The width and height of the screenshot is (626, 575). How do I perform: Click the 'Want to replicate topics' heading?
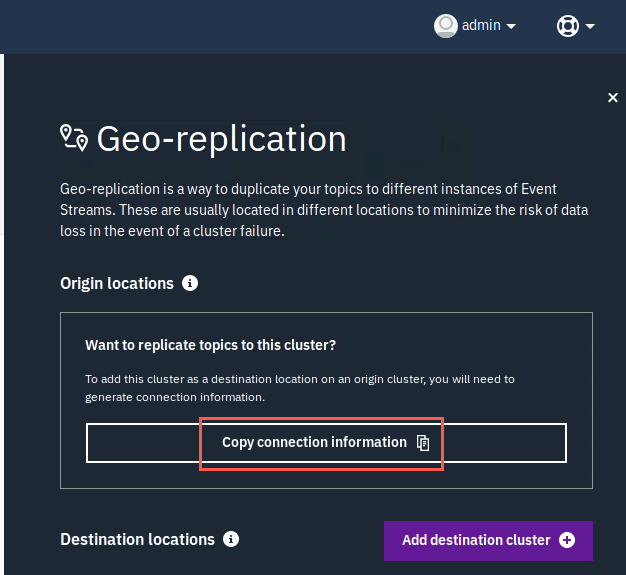[x=210, y=345]
